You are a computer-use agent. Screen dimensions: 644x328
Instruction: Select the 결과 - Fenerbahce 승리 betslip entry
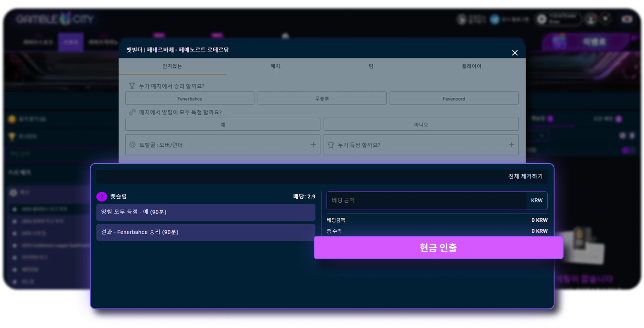(x=206, y=232)
